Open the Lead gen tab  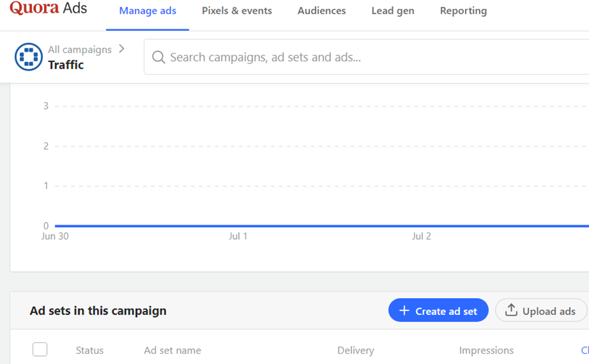(x=393, y=11)
